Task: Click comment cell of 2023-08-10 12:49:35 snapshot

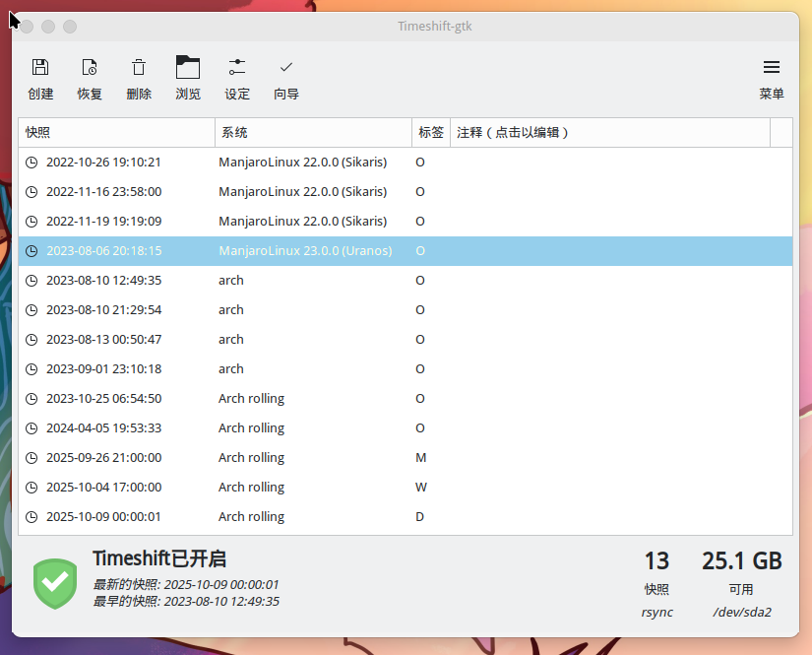Action: point(609,281)
